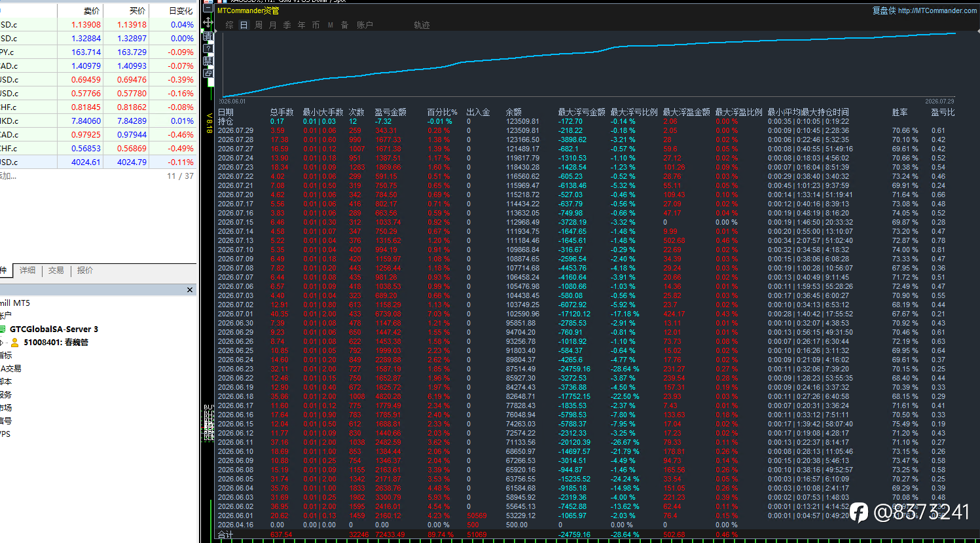Open the http://MTCommander.com link

(x=937, y=10)
